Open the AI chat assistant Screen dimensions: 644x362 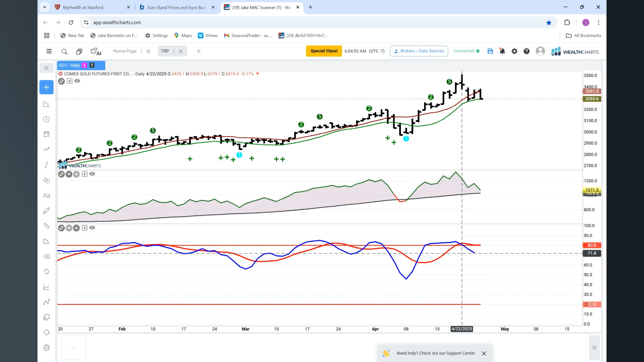pyautogui.click(x=96, y=51)
